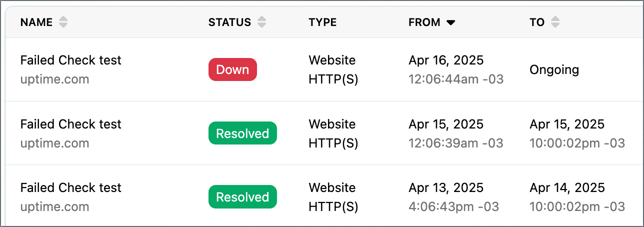Click the Apr 16, 2025 start date
644x227 pixels.
tap(446, 60)
